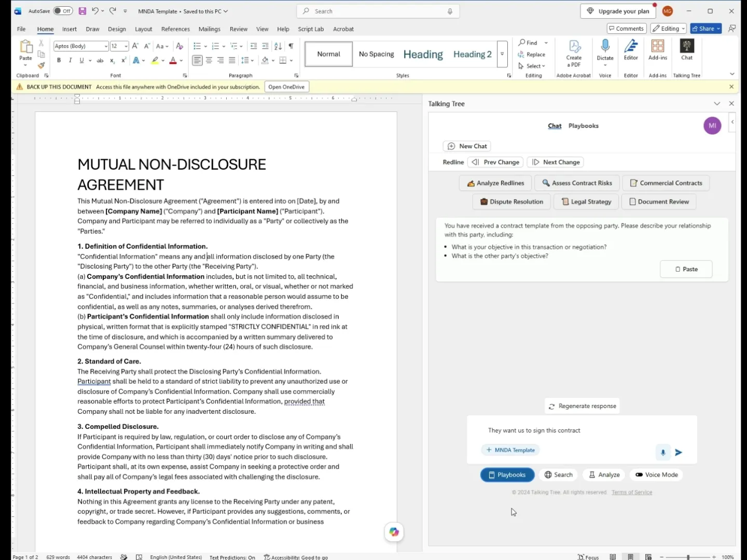Open font color dropdown arrow
This screenshot has height=560, width=747.
point(182,61)
